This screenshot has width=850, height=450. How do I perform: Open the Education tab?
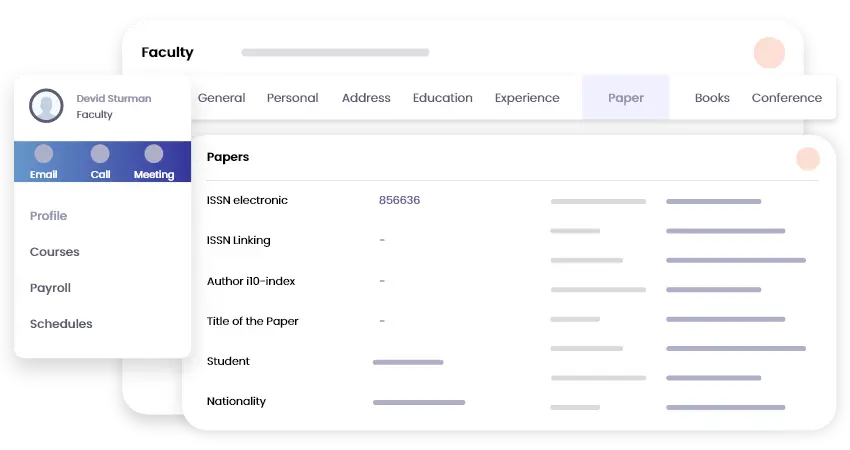pyautogui.click(x=442, y=98)
